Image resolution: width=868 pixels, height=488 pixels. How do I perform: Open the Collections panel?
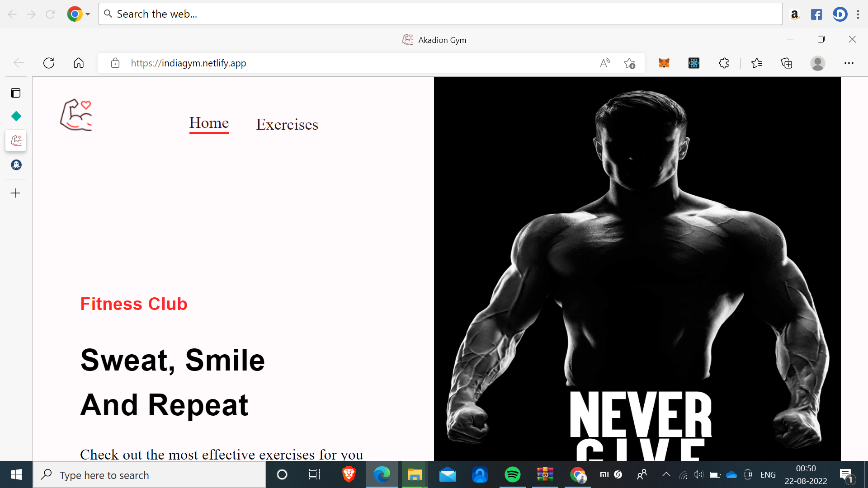click(x=787, y=63)
